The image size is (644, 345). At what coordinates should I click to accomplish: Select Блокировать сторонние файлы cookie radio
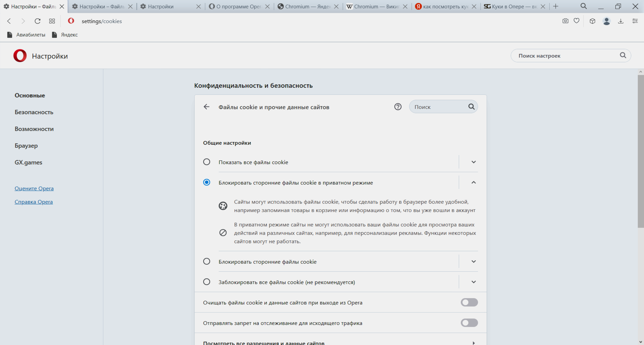pos(207,262)
